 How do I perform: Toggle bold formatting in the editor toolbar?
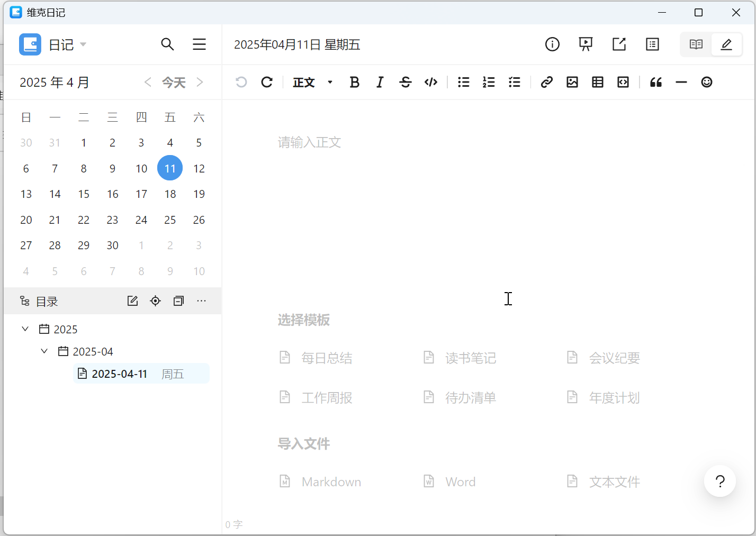354,82
